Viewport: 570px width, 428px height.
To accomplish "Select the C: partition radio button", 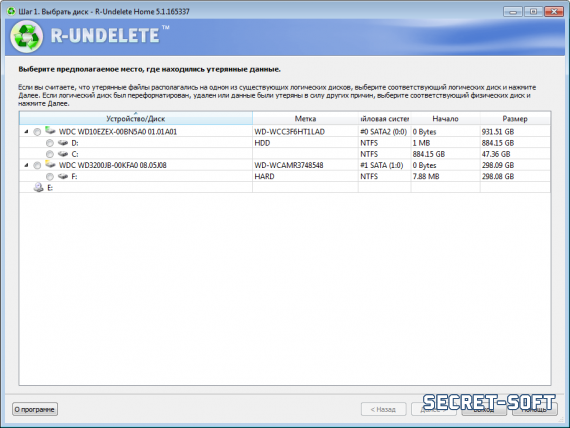I will [50, 154].
